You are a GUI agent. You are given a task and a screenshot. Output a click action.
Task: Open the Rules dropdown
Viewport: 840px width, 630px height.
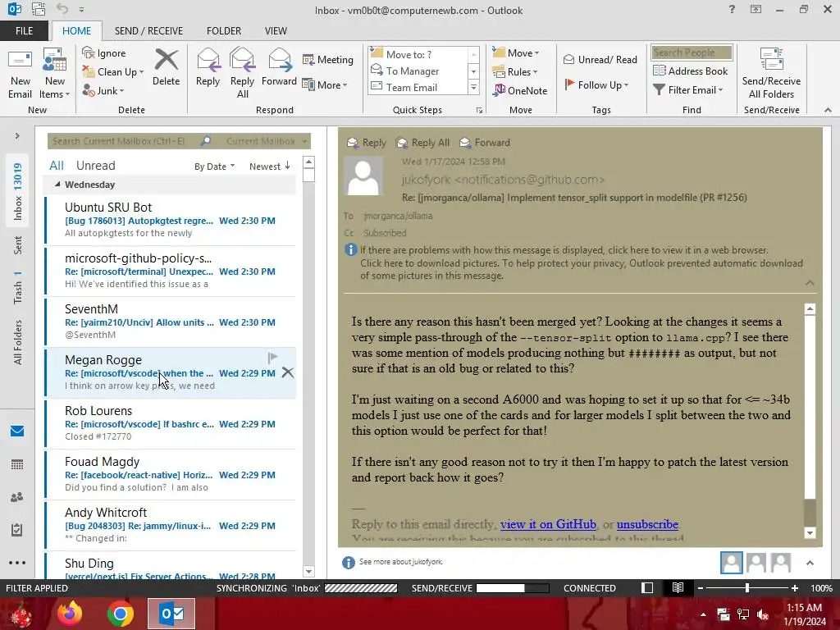pos(515,72)
